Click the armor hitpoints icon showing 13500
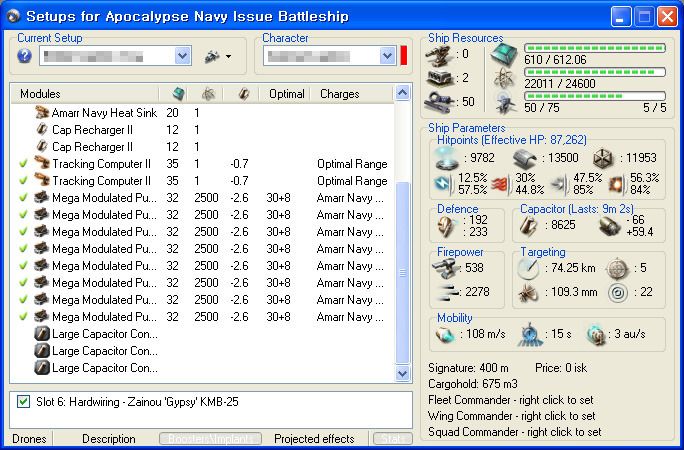 tap(525, 158)
